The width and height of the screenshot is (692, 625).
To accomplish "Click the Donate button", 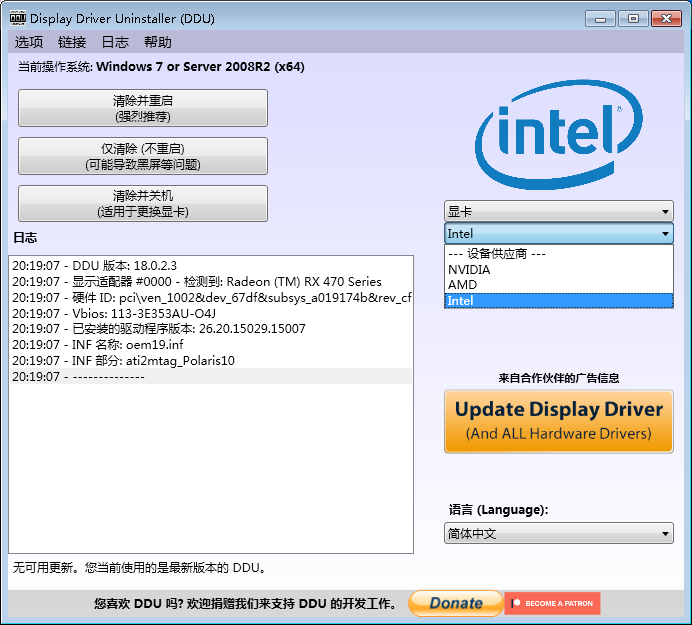I will click(455, 603).
